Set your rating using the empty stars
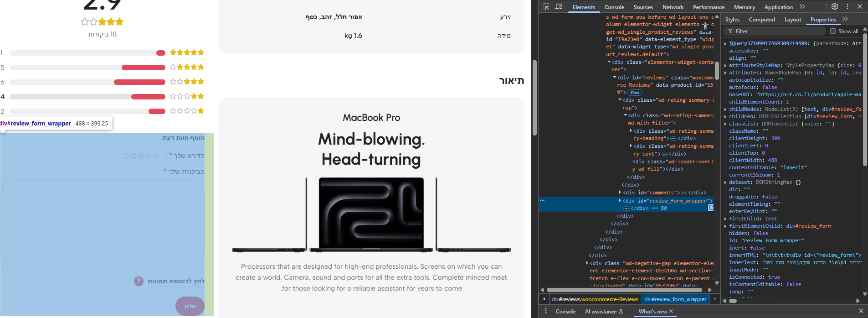The height and width of the screenshot is (318, 868). coord(141,156)
